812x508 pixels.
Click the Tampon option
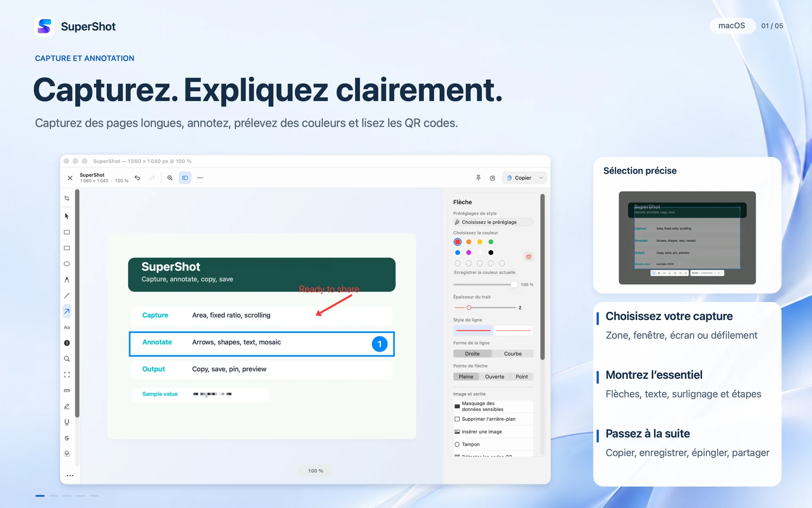coord(493,444)
